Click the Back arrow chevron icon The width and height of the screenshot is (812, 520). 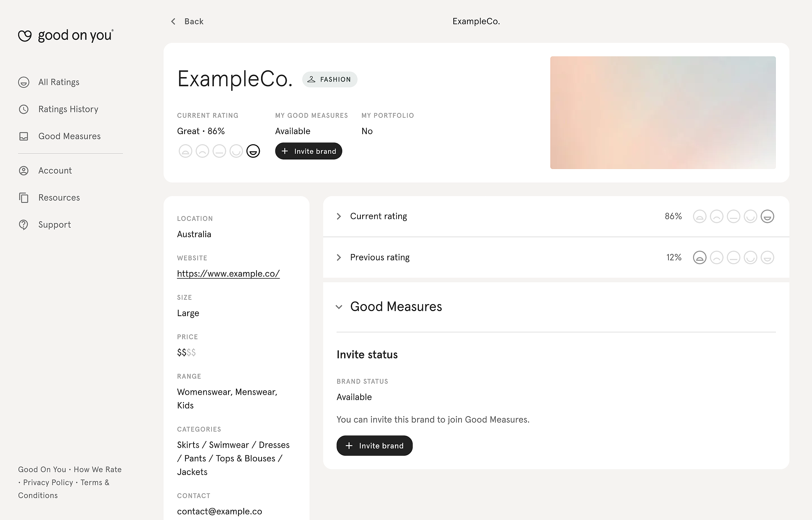click(173, 21)
